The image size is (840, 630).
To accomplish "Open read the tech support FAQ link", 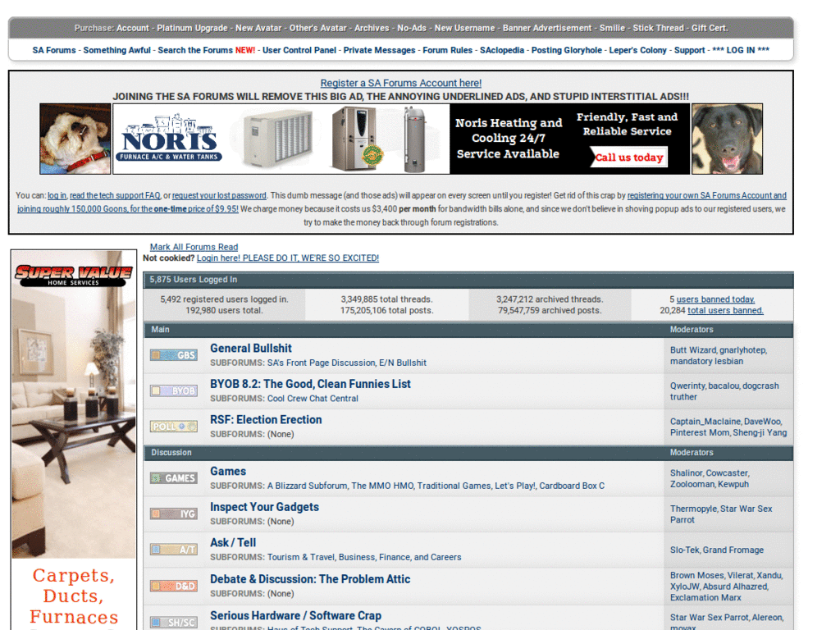I will pyautogui.click(x=115, y=195).
